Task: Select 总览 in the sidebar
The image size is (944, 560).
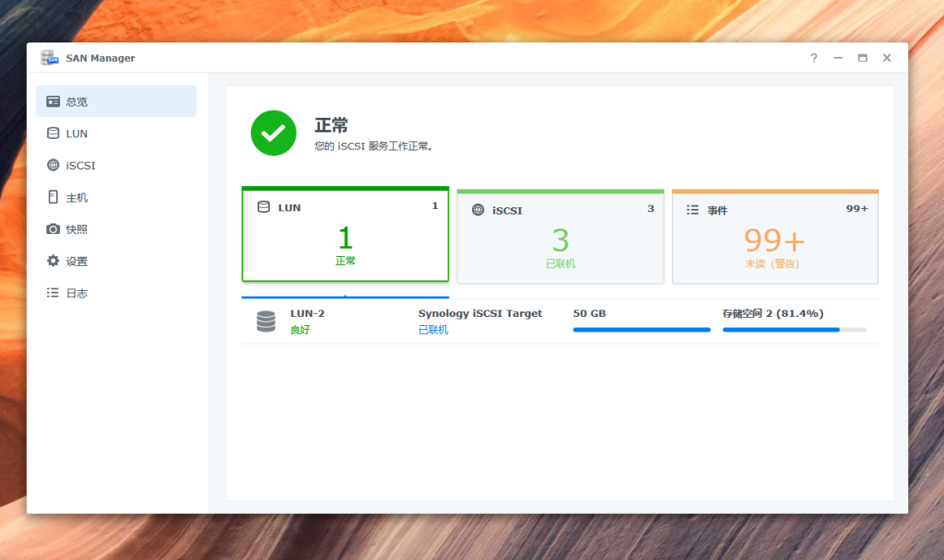Action: pos(116,101)
